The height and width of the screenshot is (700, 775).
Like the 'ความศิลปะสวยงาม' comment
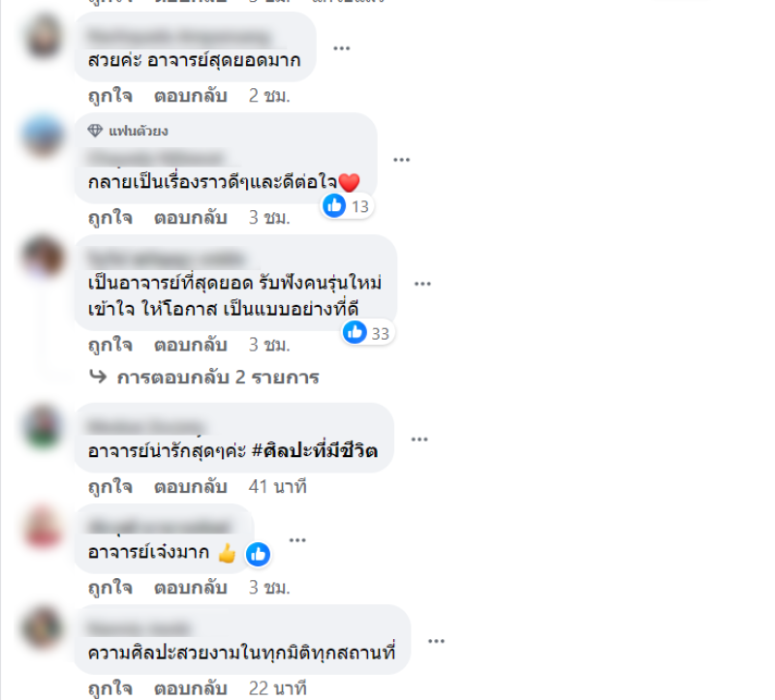pos(110,688)
